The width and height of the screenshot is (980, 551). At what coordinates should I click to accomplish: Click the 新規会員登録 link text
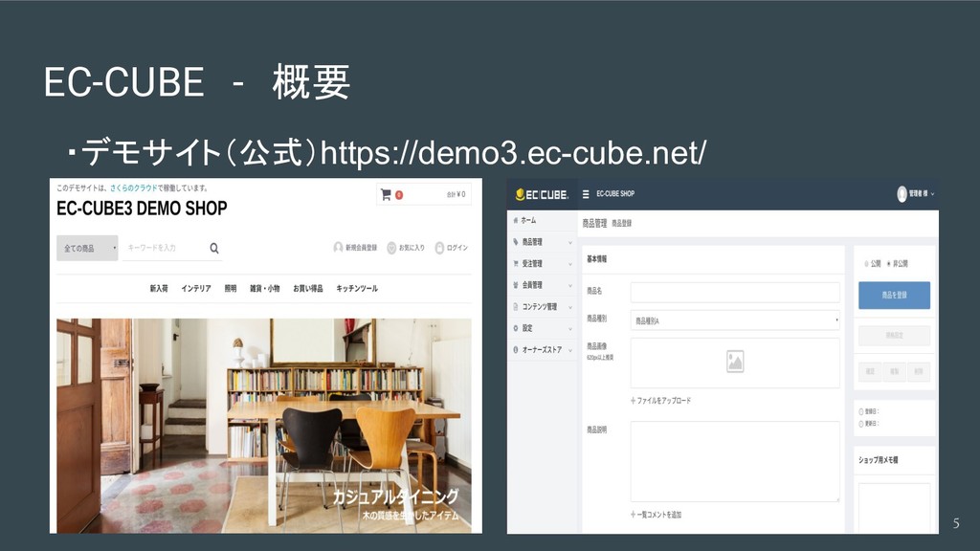[361, 248]
